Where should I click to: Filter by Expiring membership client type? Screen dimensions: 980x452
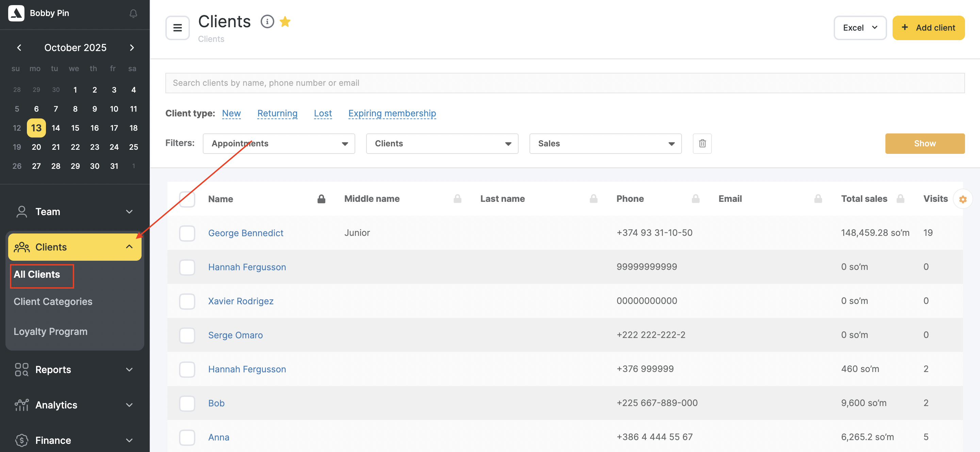(392, 113)
